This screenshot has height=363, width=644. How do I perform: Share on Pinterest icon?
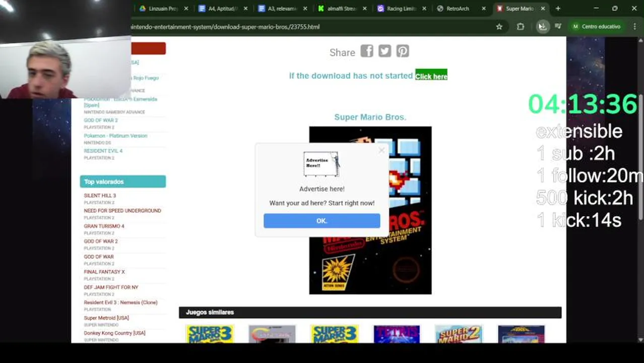[x=402, y=51]
